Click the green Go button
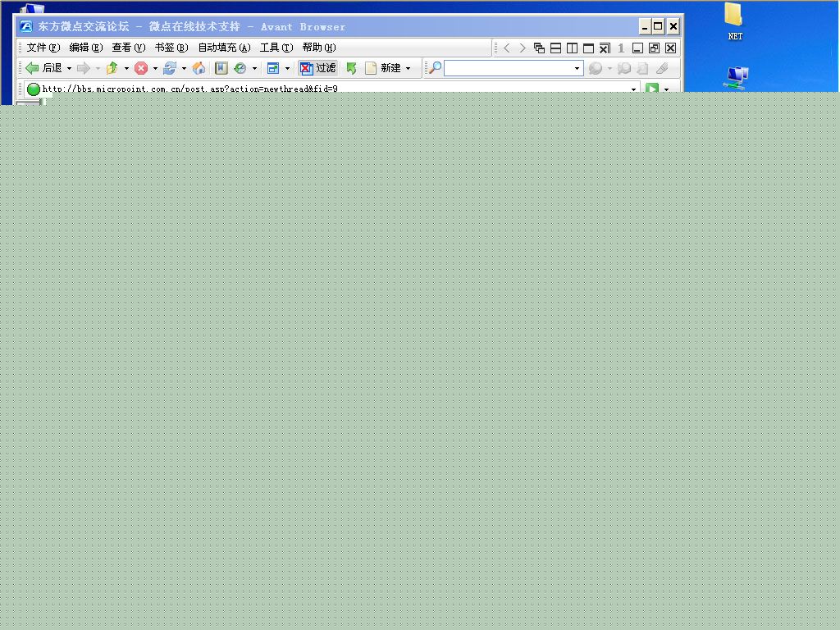The image size is (840, 630). pos(652,89)
